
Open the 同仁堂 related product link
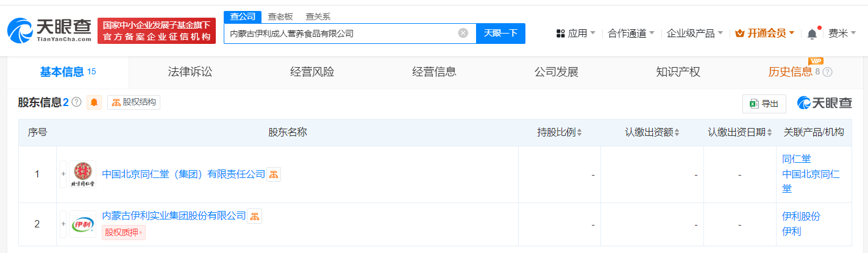796,159
